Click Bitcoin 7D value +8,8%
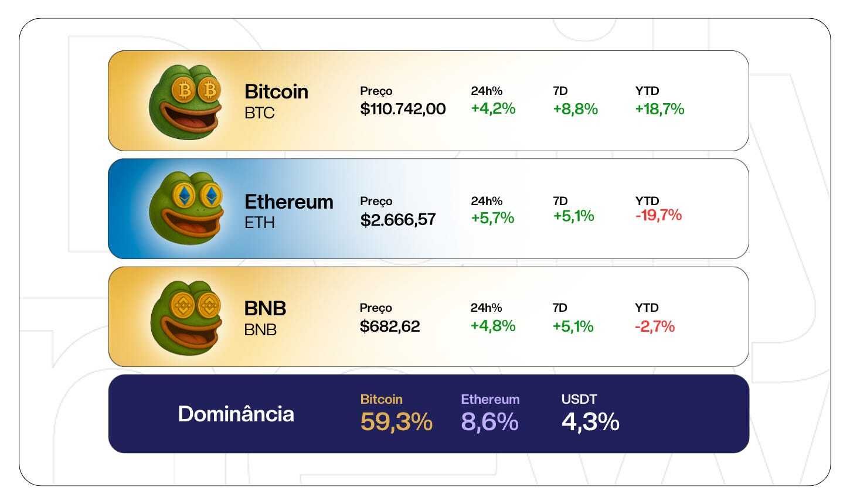 [x=575, y=109]
